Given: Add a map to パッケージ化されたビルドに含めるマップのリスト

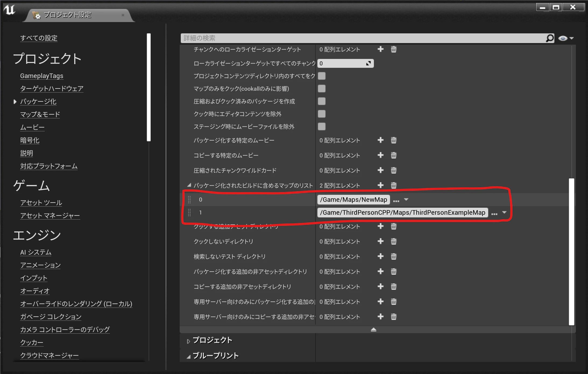Looking at the screenshot, I should point(380,185).
